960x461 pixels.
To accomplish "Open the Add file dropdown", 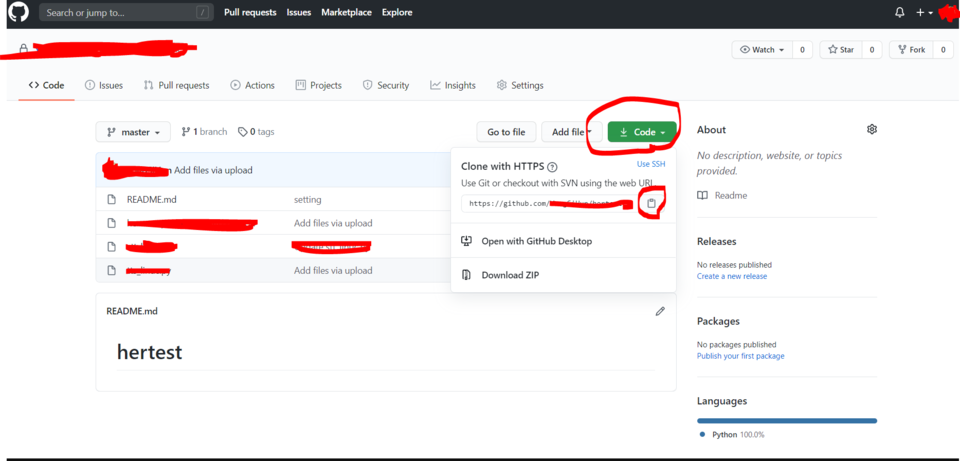I will (571, 132).
